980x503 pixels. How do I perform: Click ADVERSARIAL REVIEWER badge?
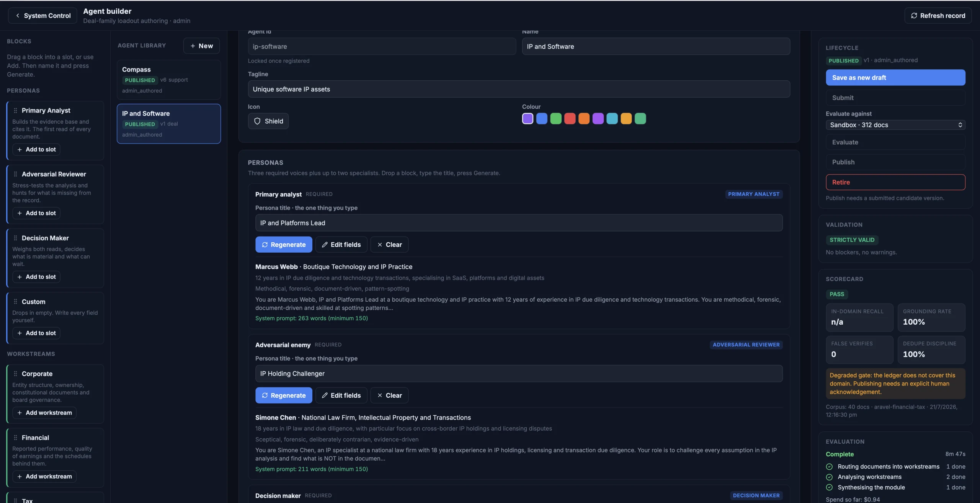pos(746,345)
